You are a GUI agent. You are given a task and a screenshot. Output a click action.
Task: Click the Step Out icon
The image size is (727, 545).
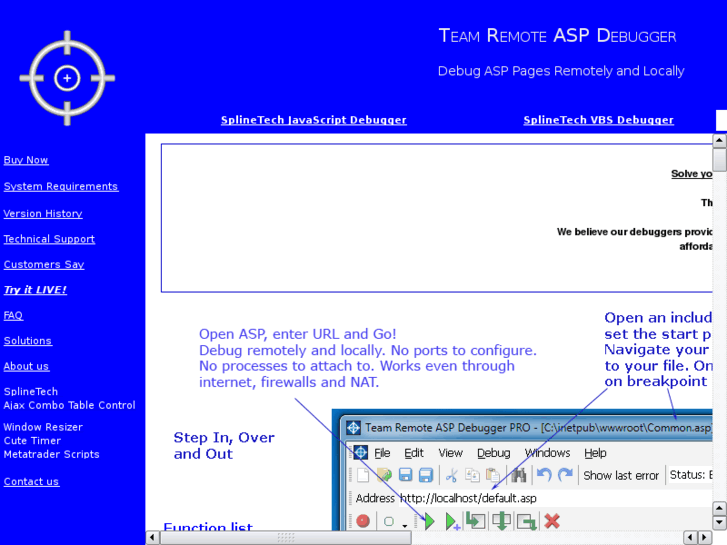click(527, 521)
